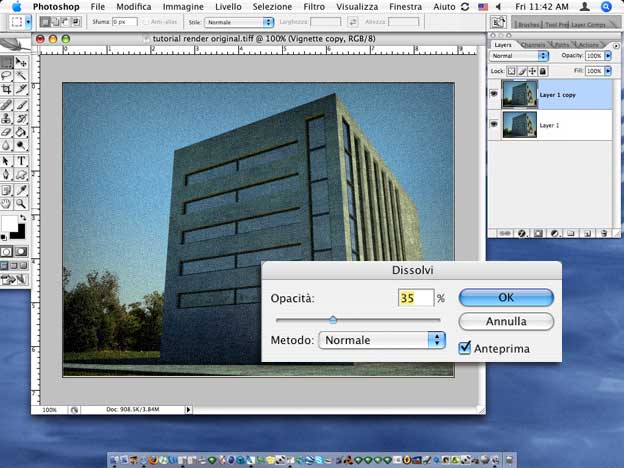Open the Stile dropdown in options bar

click(x=240, y=21)
